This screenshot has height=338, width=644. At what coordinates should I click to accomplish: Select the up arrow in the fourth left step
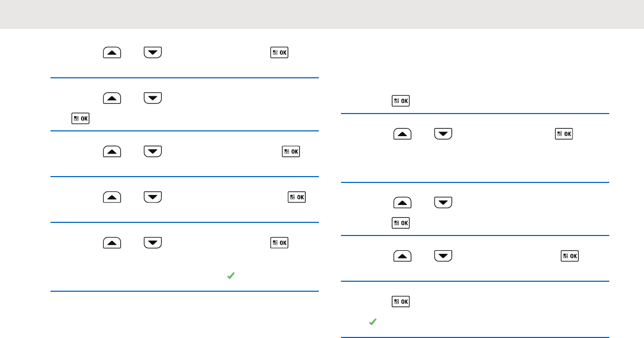click(x=112, y=197)
